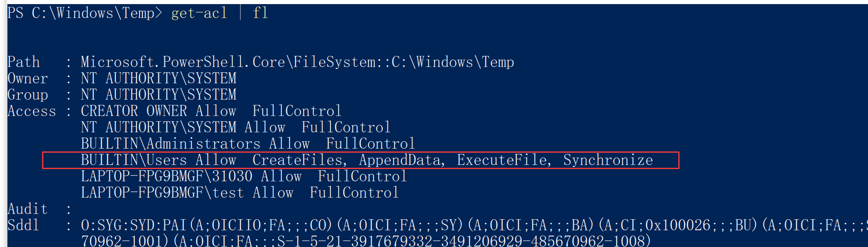Screen dimensions: 868x247
Task: Click the fl command after the pipe
Action: click(x=260, y=13)
